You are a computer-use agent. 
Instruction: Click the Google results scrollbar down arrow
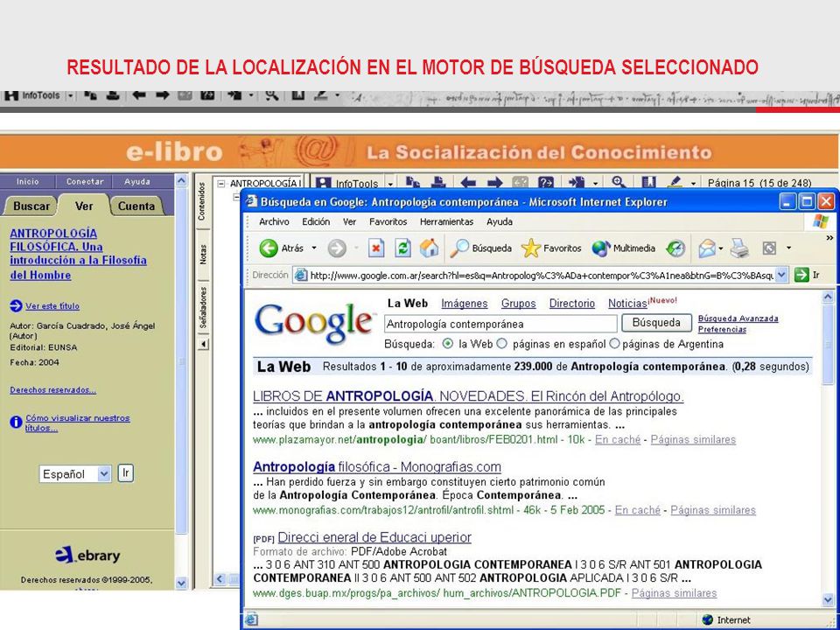[x=828, y=600]
